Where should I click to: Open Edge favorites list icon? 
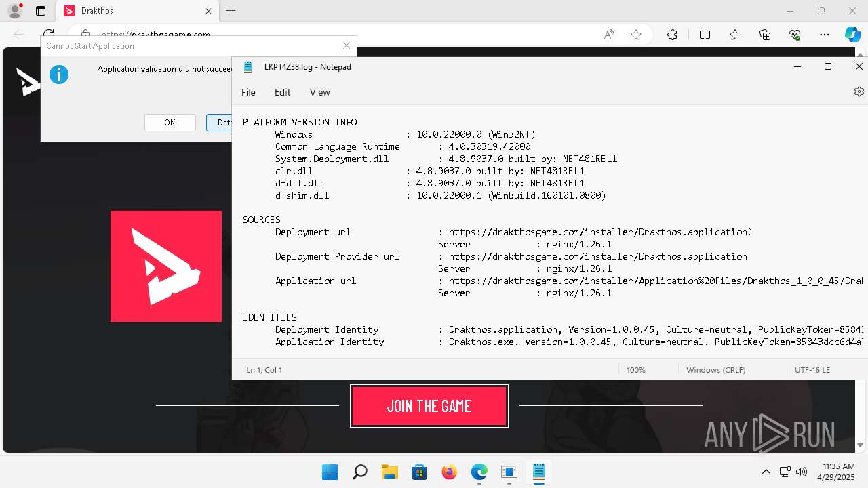click(735, 35)
